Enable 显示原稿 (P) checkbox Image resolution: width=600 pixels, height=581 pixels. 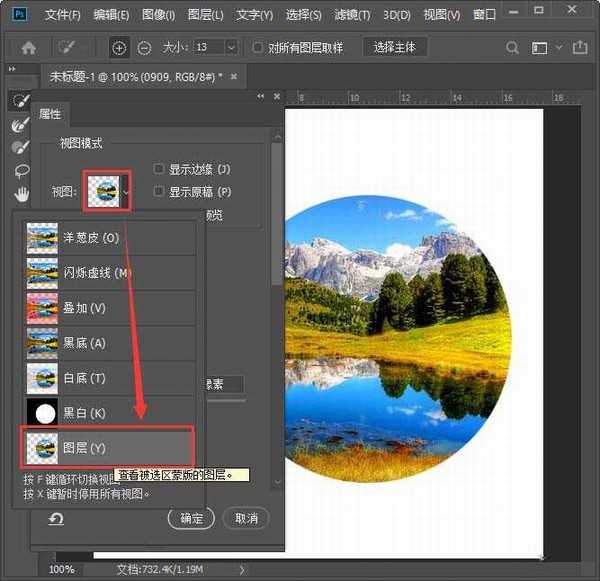click(160, 191)
